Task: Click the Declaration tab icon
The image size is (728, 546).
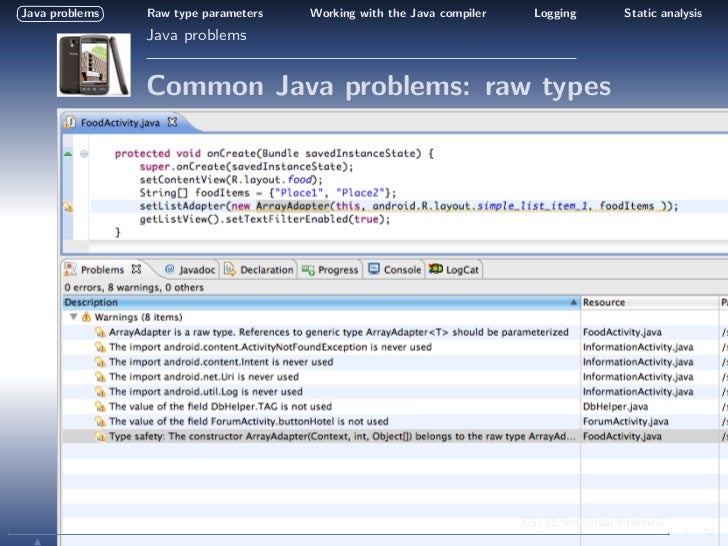Action: pyautogui.click(x=230, y=269)
